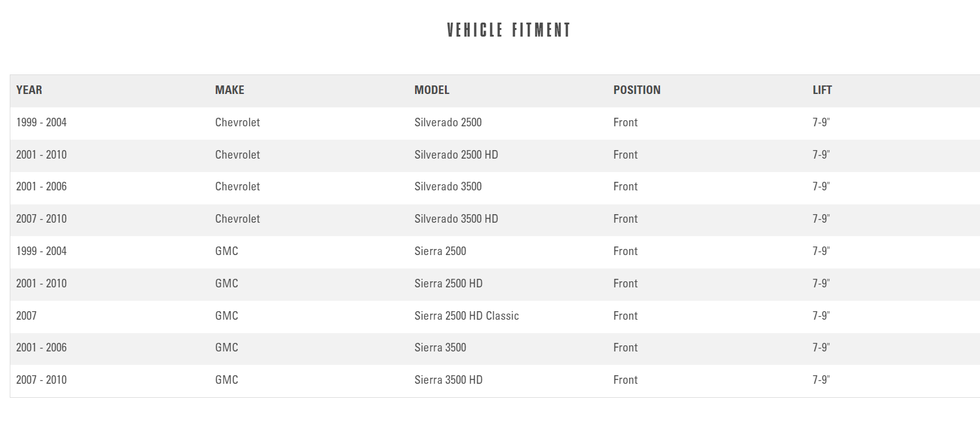The height and width of the screenshot is (421, 980).
Task: Click Front position in Sierra 2500 HD Classic row
Action: [x=625, y=316]
